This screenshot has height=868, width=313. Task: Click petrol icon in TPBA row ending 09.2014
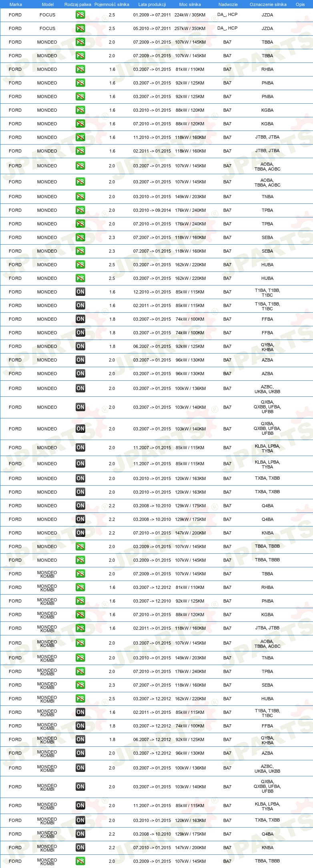click(x=80, y=210)
